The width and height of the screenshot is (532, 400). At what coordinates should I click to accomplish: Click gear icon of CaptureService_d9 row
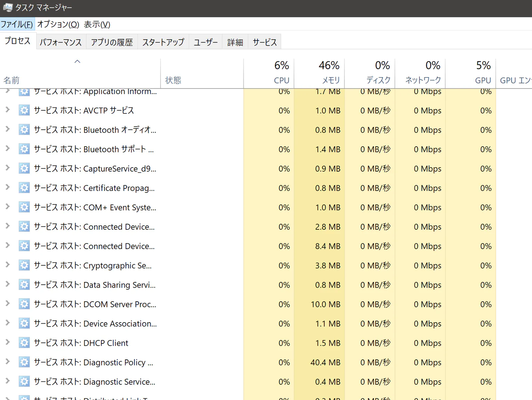24,168
